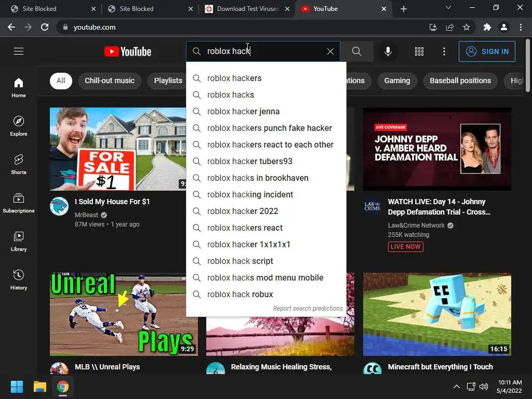Screen dimensions: 532x399
Task: Click the install app icon in the address bar
Action: click(433, 27)
